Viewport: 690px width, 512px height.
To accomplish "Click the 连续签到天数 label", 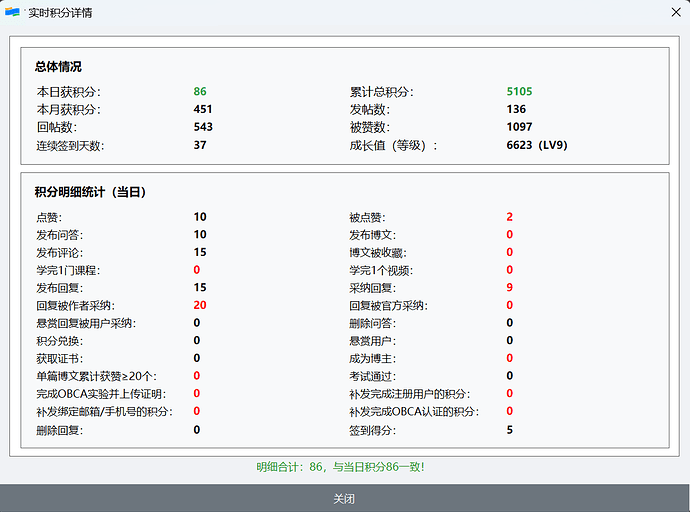I will 70,145.
